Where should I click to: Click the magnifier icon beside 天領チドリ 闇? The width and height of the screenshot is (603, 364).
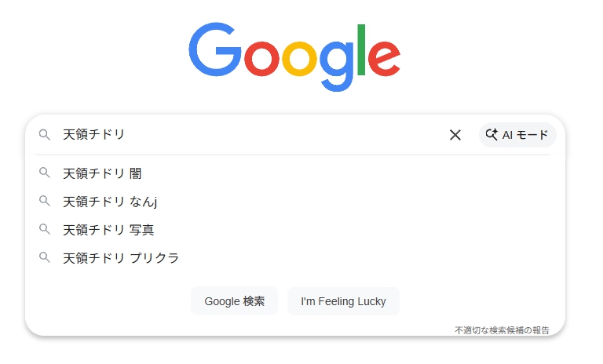tap(45, 173)
